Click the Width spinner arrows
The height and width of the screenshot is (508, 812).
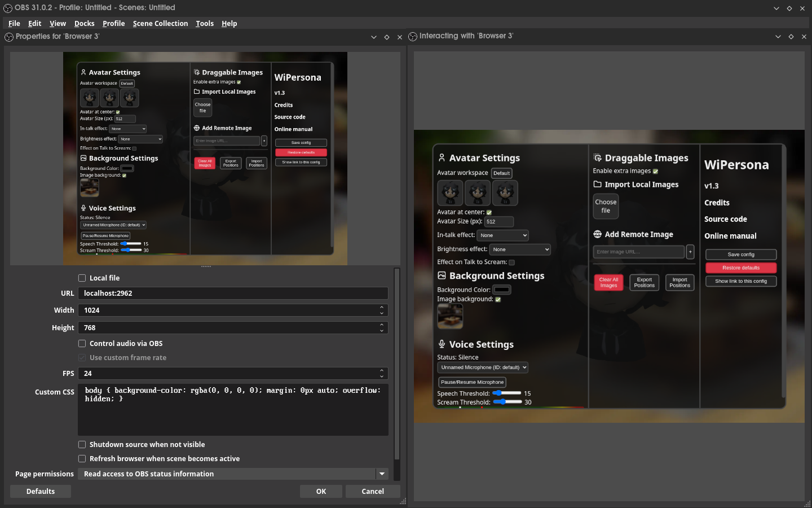coord(382,310)
